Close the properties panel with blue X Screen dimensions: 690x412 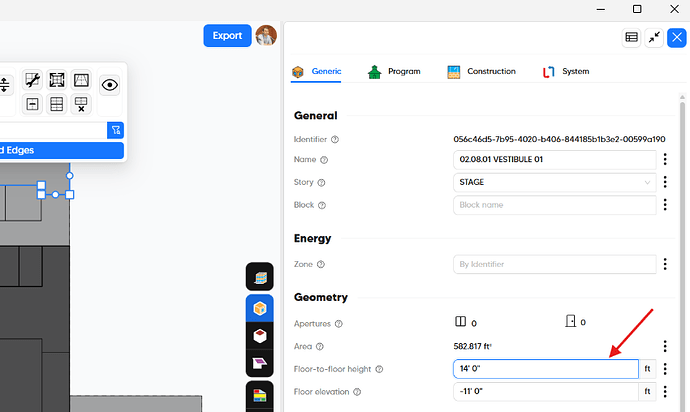click(677, 37)
